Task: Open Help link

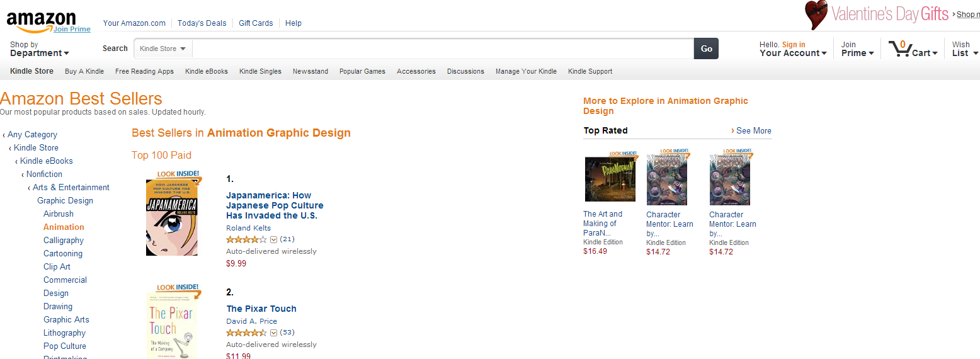Action: click(x=293, y=23)
